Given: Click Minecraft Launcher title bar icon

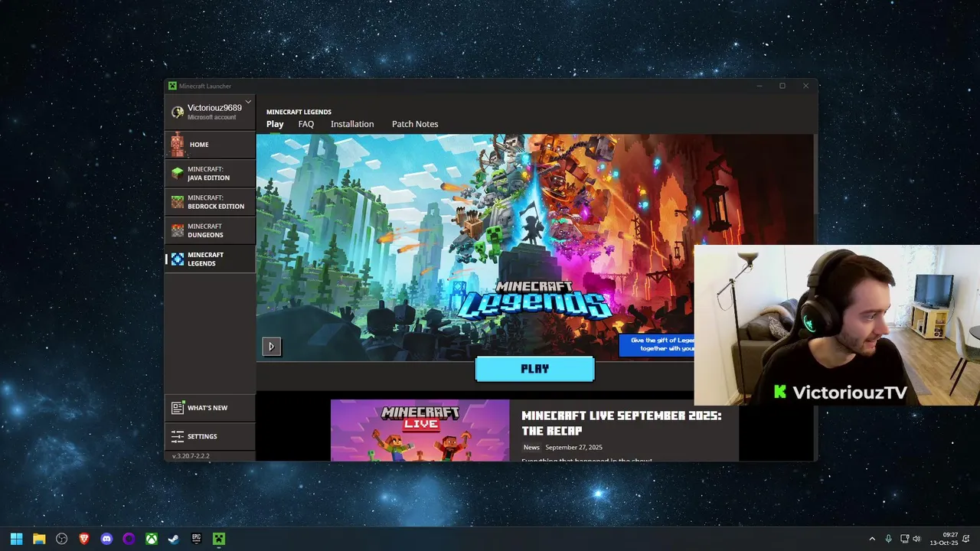Looking at the screenshot, I should pyautogui.click(x=172, y=86).
